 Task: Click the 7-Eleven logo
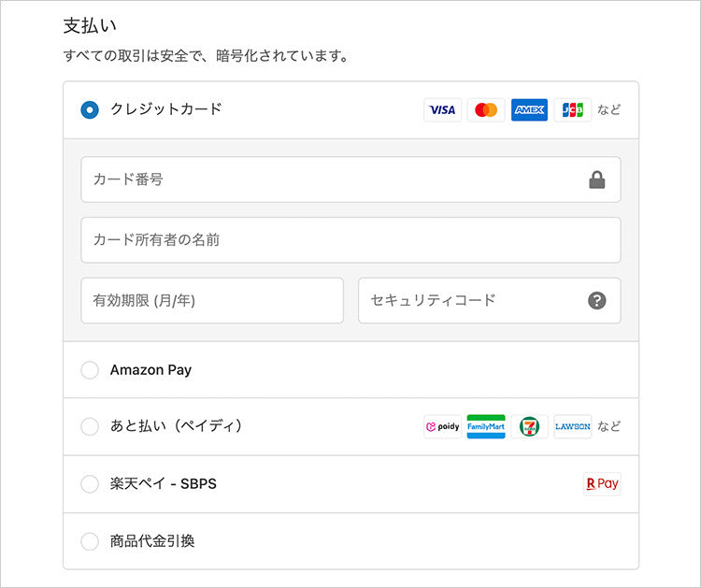point(529,427)
